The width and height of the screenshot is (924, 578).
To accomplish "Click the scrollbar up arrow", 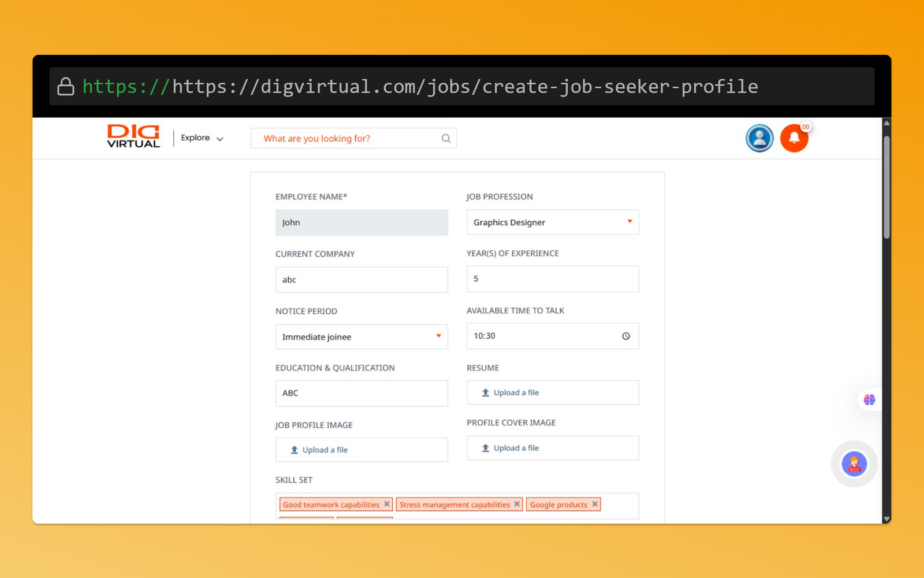I will coord(886,123).
